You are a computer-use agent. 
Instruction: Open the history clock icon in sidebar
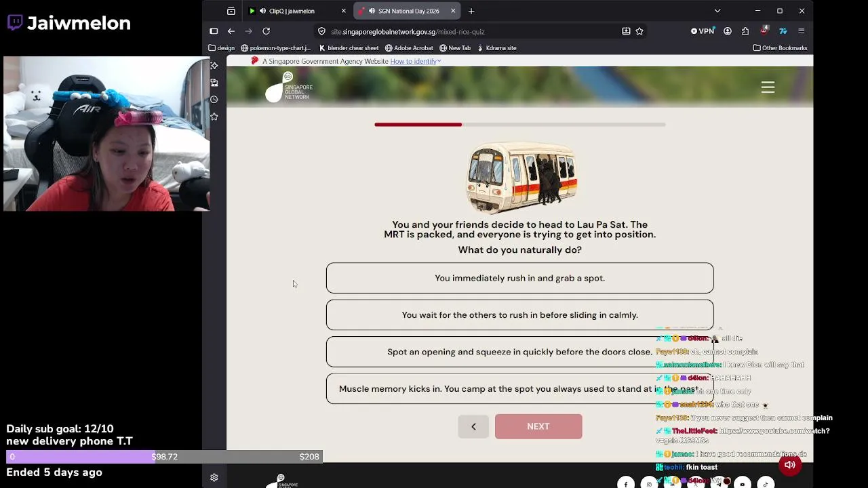pyautogui.click(x=214, y=100)
